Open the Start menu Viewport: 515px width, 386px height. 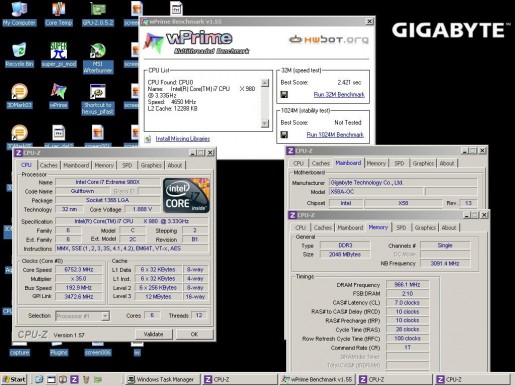click(14, 379)
